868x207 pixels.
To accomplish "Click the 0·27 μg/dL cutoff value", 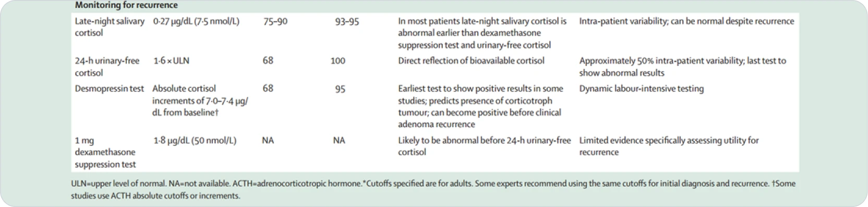I will 196,21.
